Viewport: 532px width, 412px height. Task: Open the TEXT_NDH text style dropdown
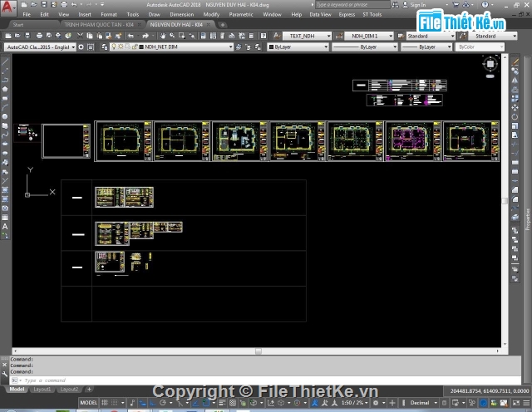coord(307,36)
